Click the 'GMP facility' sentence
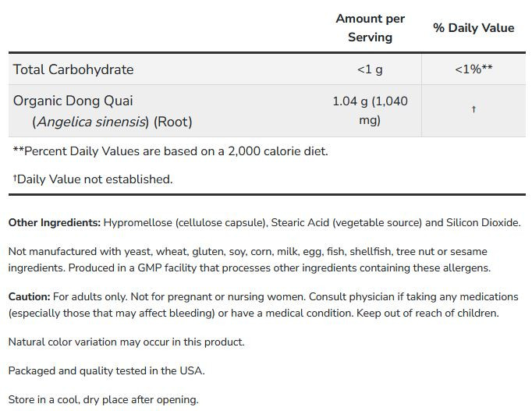 pos(279,268)
